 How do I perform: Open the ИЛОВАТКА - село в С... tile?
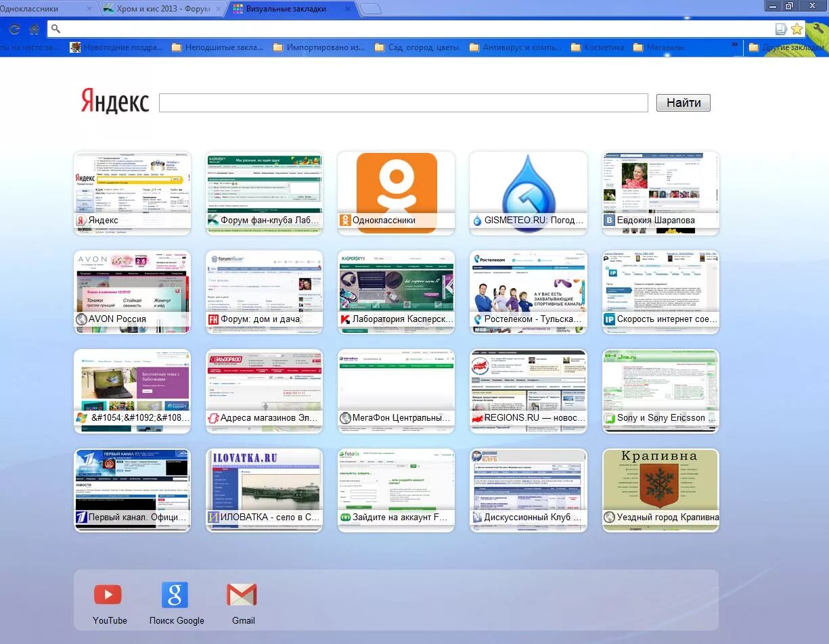264,490
